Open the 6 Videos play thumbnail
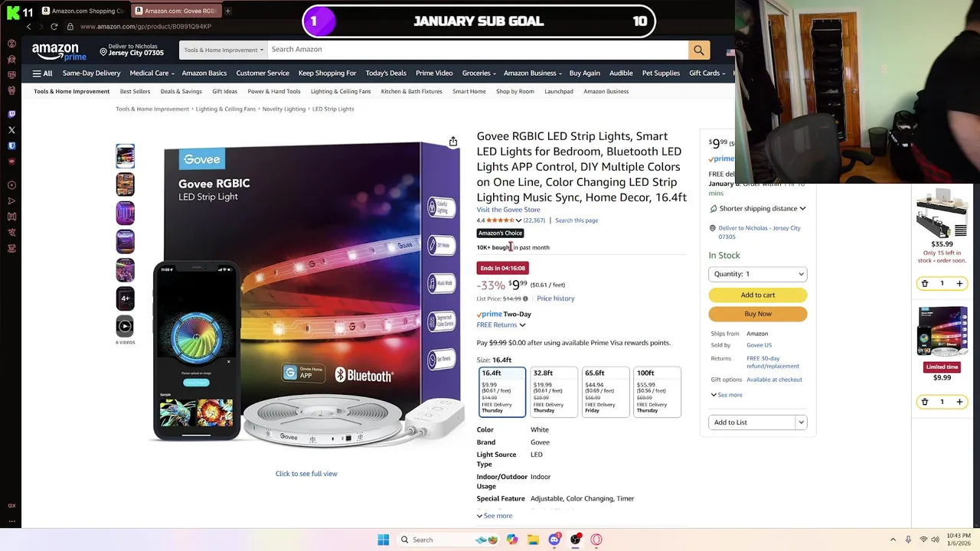Screen dimensions: 980x551 click(x=125, y=327)
